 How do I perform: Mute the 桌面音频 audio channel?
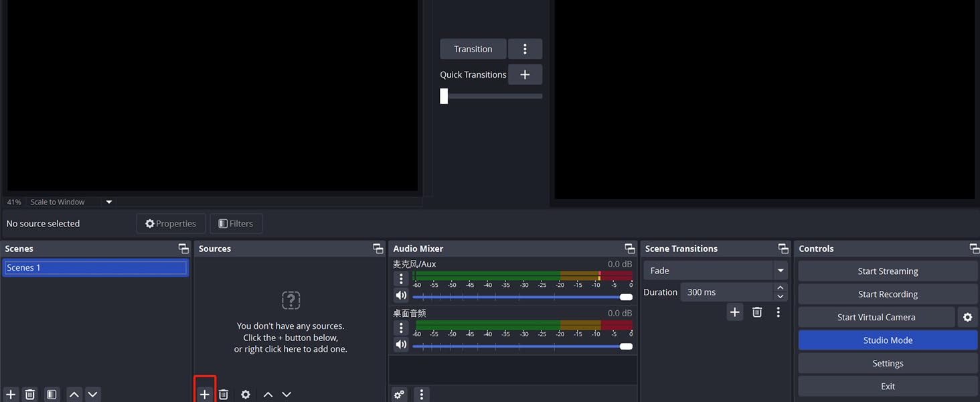pyautogui.click(x=401, y=344)
